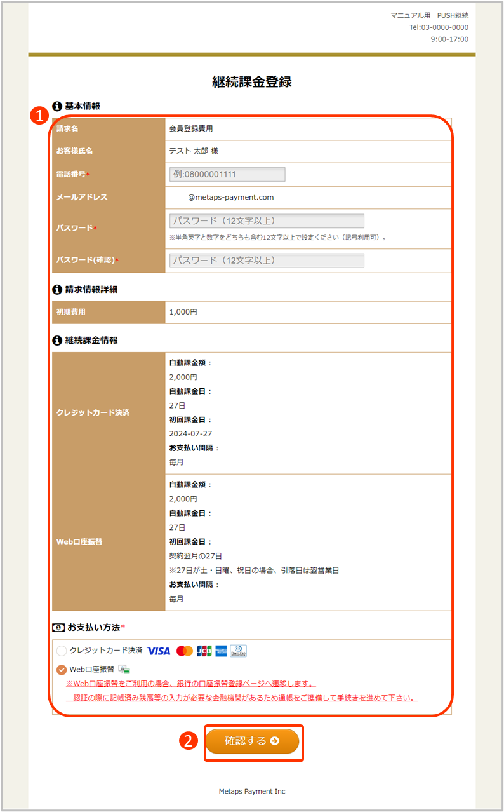Click the Mastercard logo

[x=185, y=651]
